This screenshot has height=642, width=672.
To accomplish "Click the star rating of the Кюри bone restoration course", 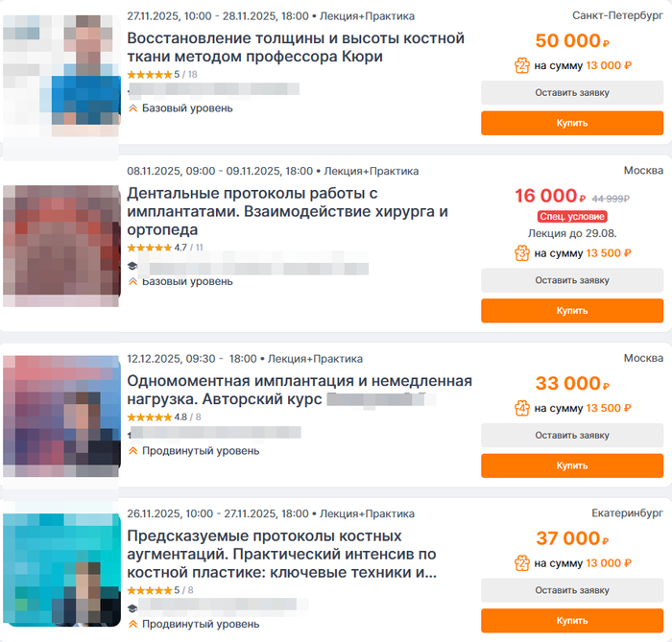I will pos(150,75).
